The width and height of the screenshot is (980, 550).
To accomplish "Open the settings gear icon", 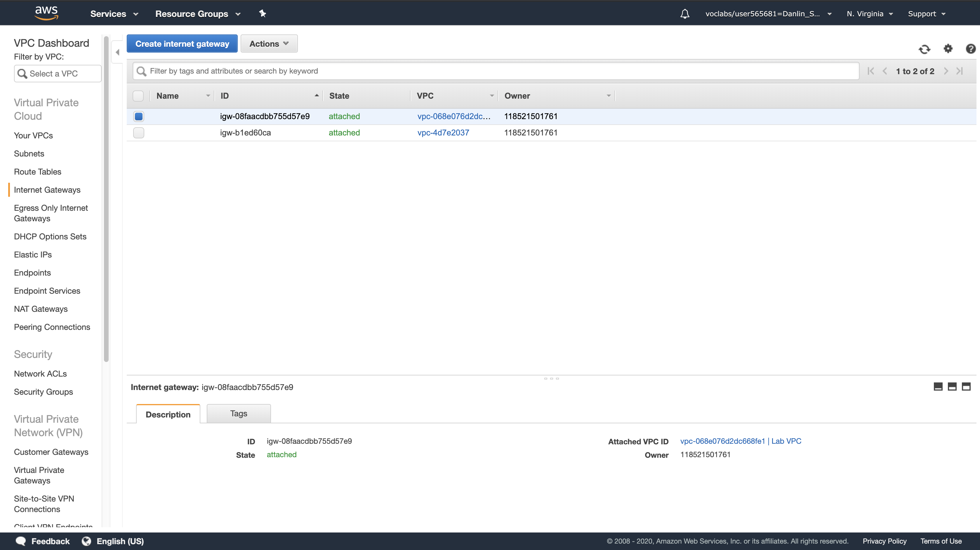I will coord(948,49).
